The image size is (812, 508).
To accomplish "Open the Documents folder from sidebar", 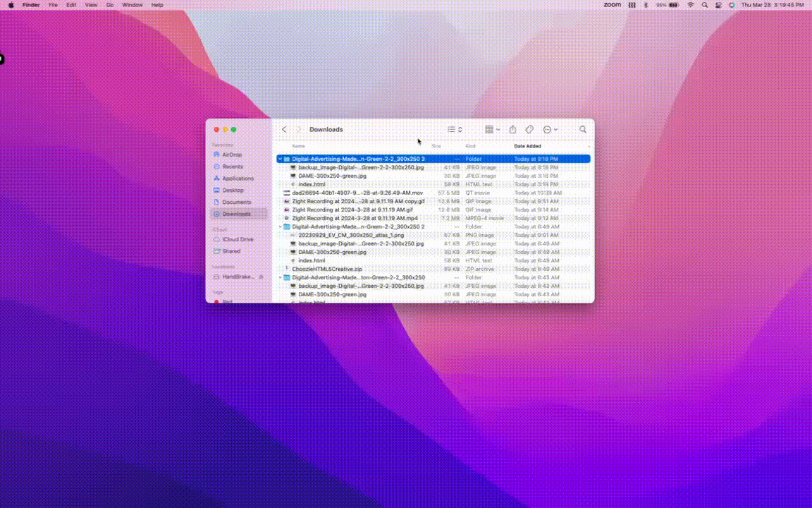I will pyautogui.click(x=236, y=202).
